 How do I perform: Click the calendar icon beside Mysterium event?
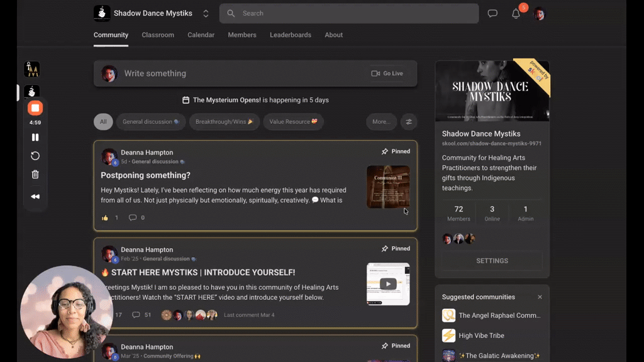[186, 100]
